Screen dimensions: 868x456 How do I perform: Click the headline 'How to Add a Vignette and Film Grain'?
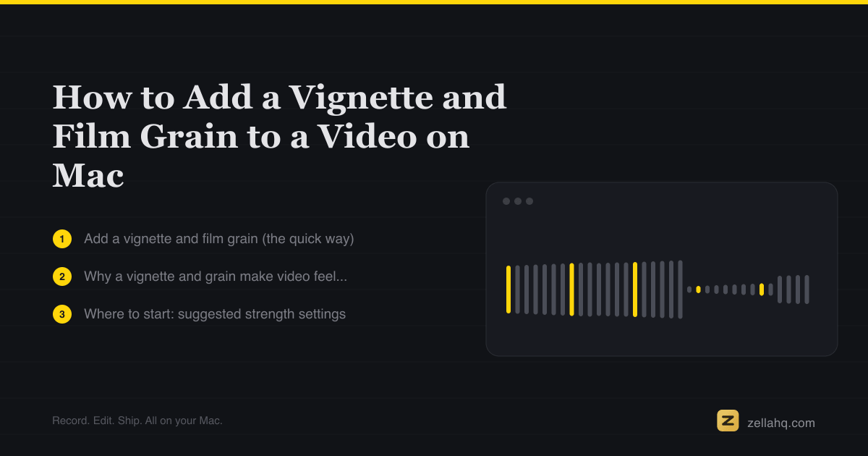pos(279,136)
